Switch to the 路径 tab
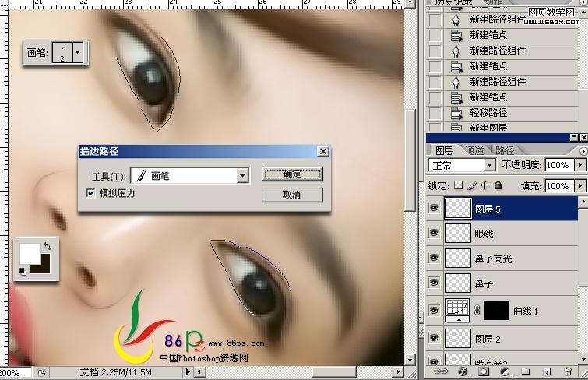 tap(504, 150)
